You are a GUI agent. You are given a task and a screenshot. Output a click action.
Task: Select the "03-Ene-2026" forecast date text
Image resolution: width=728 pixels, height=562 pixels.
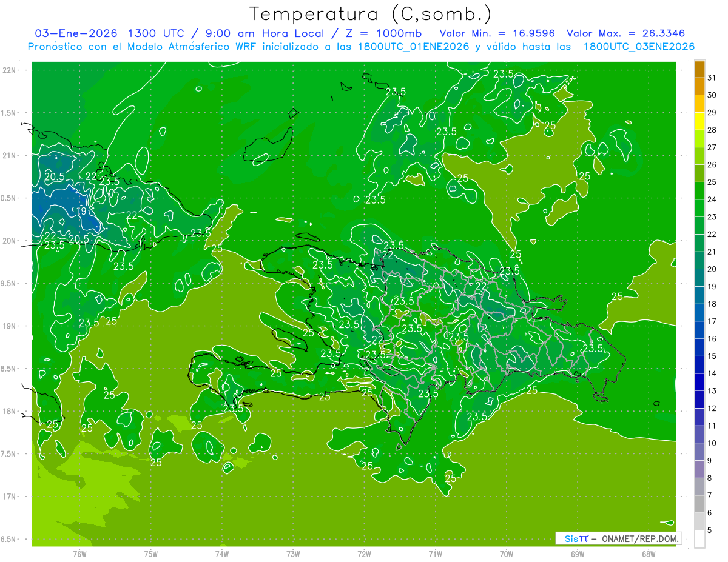click(76, 33)
